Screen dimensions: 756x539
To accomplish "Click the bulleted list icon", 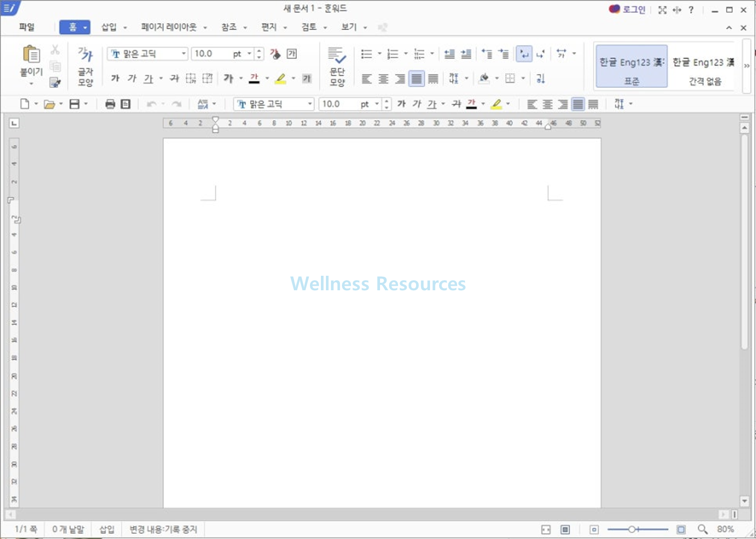I will coord(366,54).
